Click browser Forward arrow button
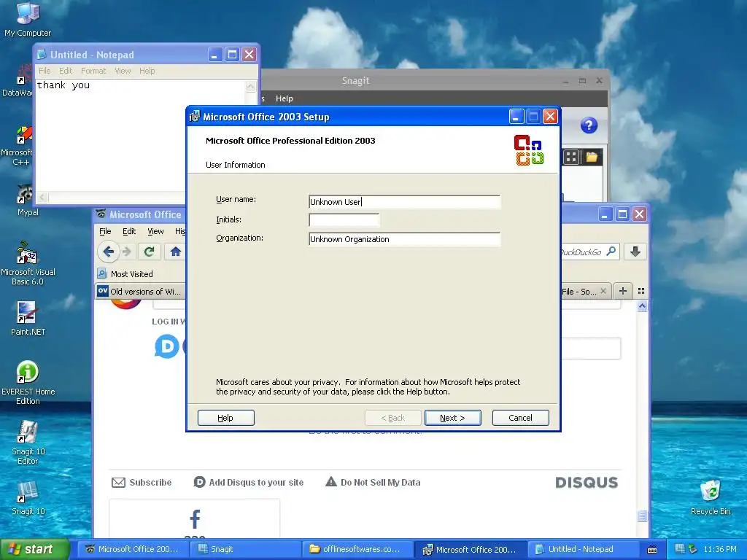Viewport: 747px width, 560px height. 127,252
